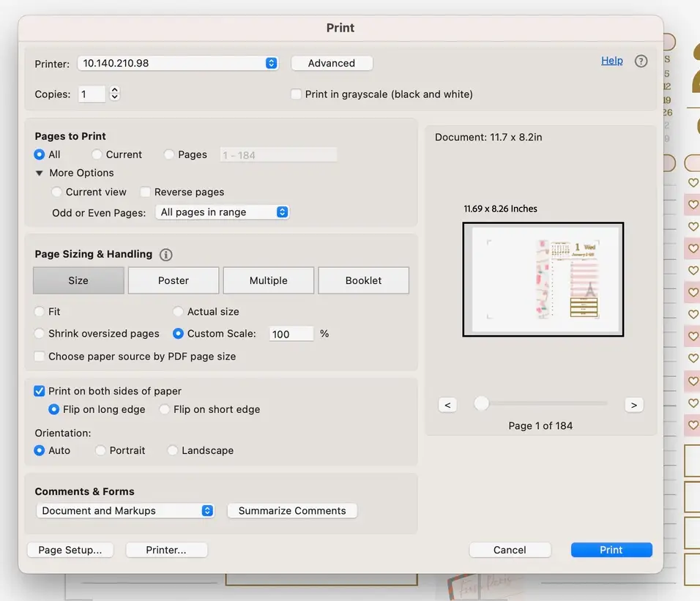Switch to the Poster tab
The image size is (700, 601).
point(173,280)
